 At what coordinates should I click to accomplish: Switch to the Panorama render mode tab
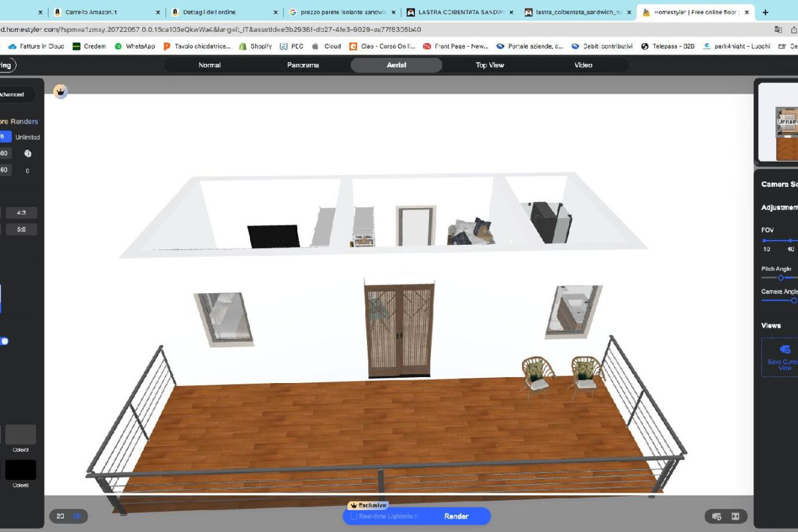(303, 65)
